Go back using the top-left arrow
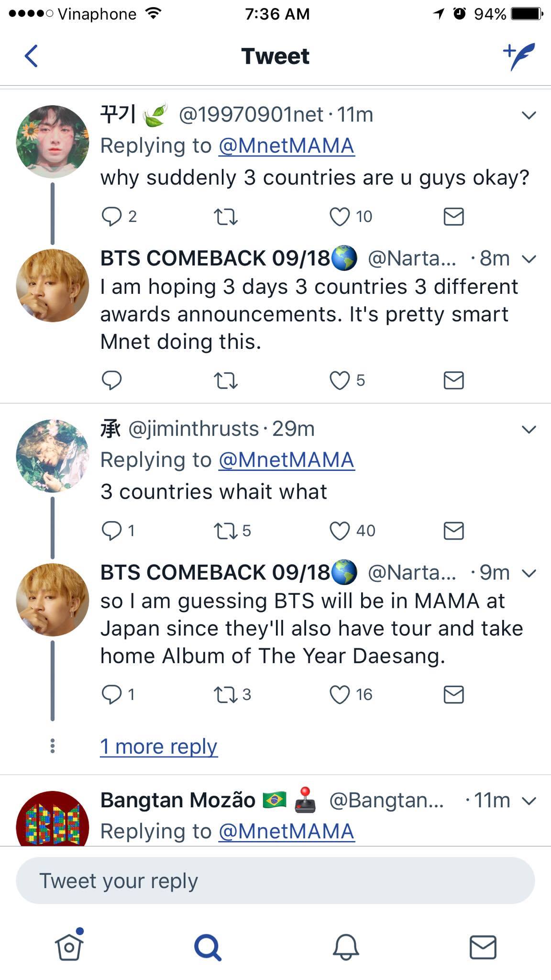551x980 pixels. (31, 56)
